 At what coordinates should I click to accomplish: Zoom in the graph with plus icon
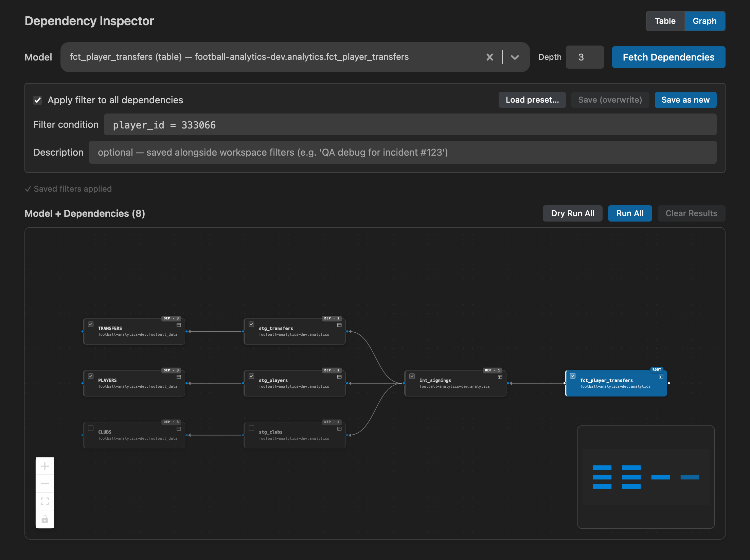[45, 466]
